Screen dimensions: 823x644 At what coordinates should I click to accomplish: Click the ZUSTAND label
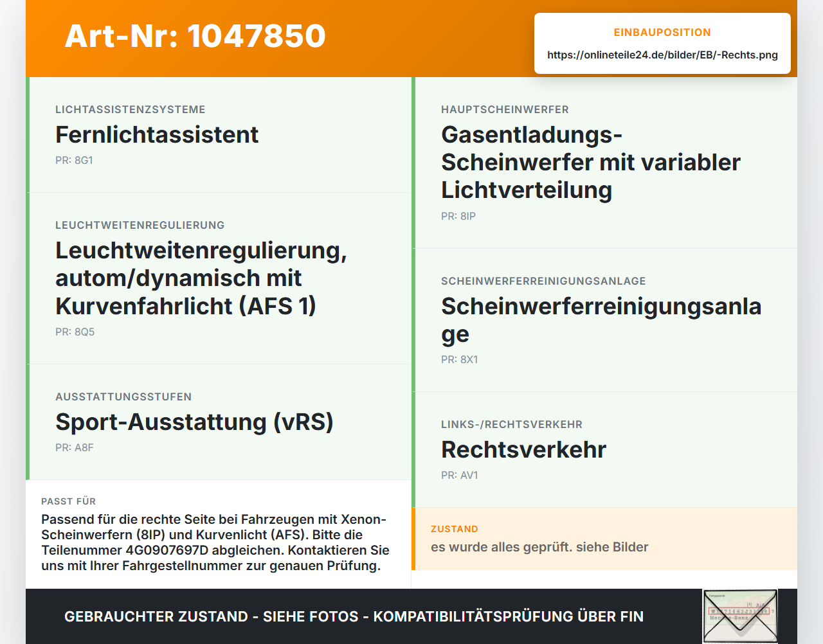(x=455, y=529)
